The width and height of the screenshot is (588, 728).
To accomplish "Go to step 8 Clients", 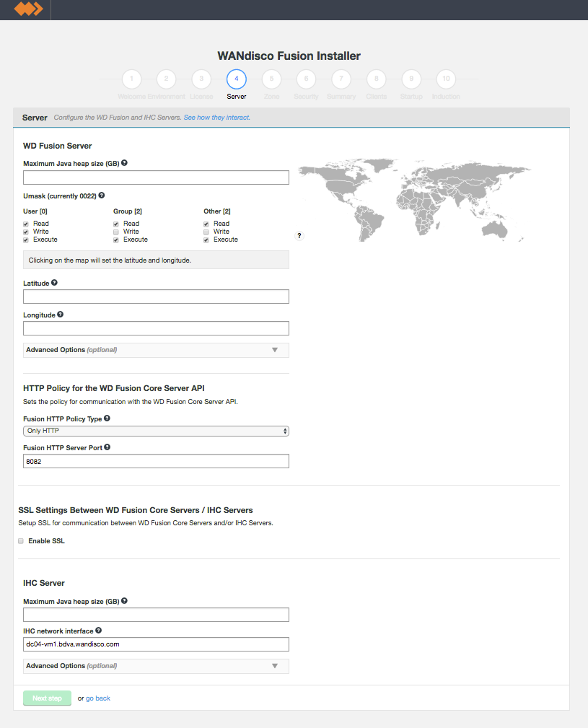I will coord(377,79).
